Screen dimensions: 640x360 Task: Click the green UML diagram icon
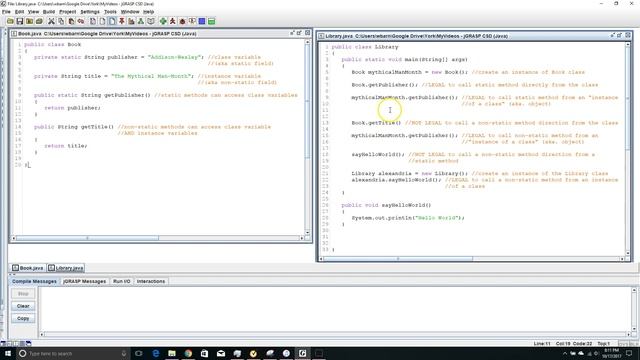(x=141, y=21)
